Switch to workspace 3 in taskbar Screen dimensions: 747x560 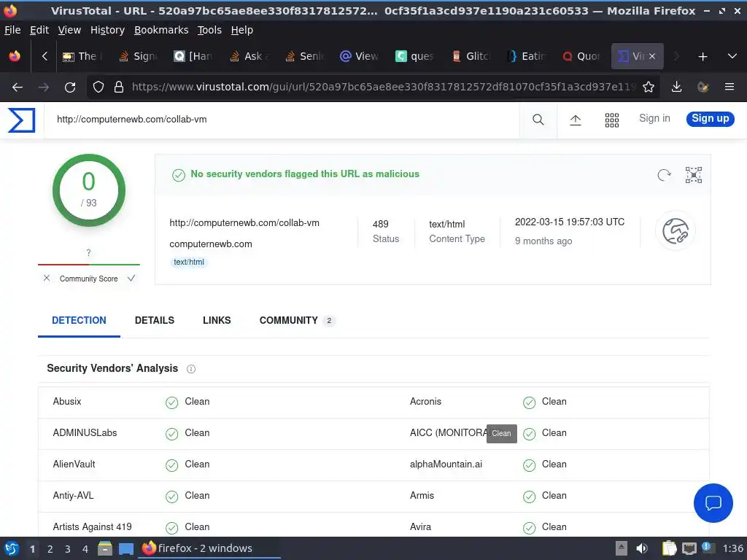(x=67, y=549)
